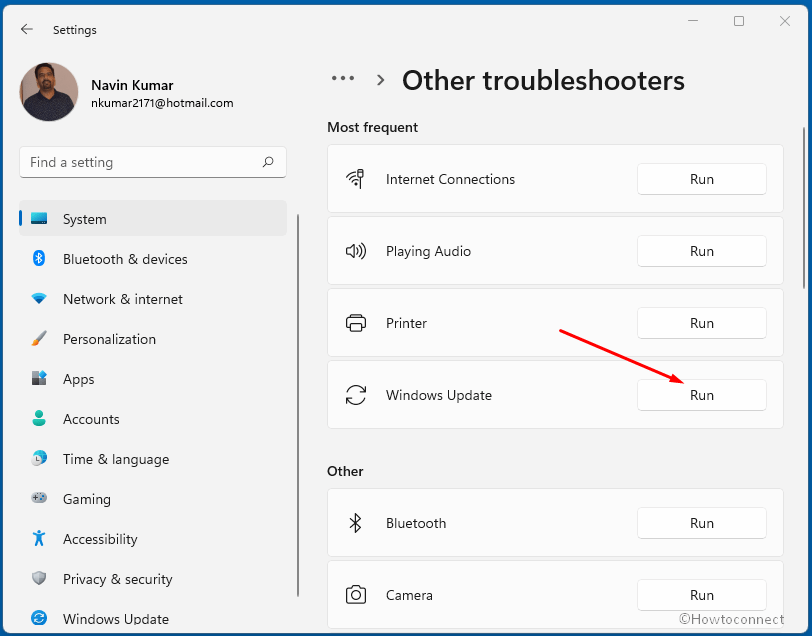Click the Time & language globe icon
812x636 pixels.
(x=39, y=458)
